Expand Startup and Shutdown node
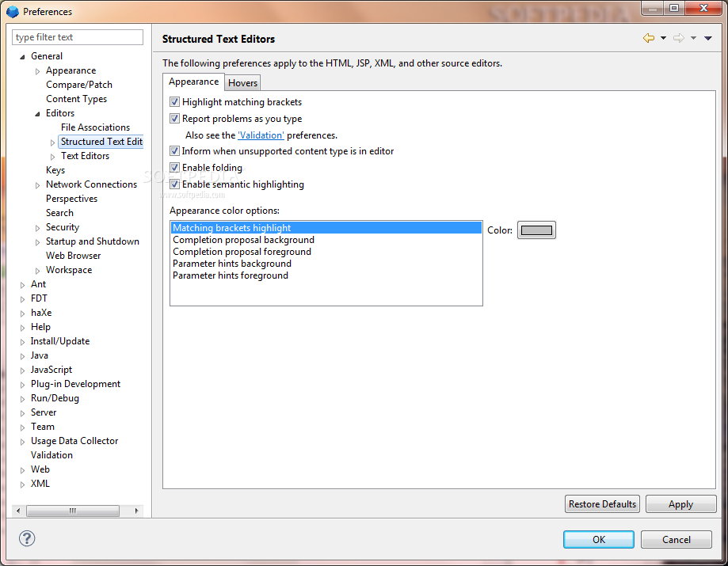The image size is (728, 566). tap(37, 242)
